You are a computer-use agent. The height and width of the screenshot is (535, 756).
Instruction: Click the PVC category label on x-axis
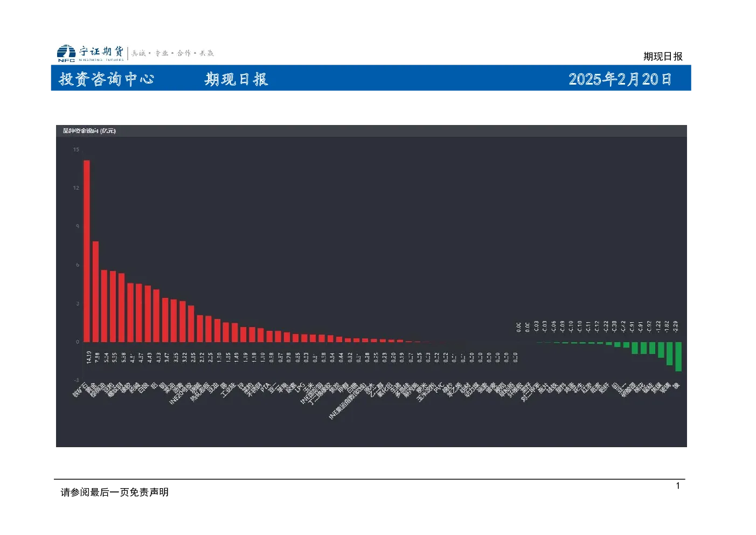[439, 388]
